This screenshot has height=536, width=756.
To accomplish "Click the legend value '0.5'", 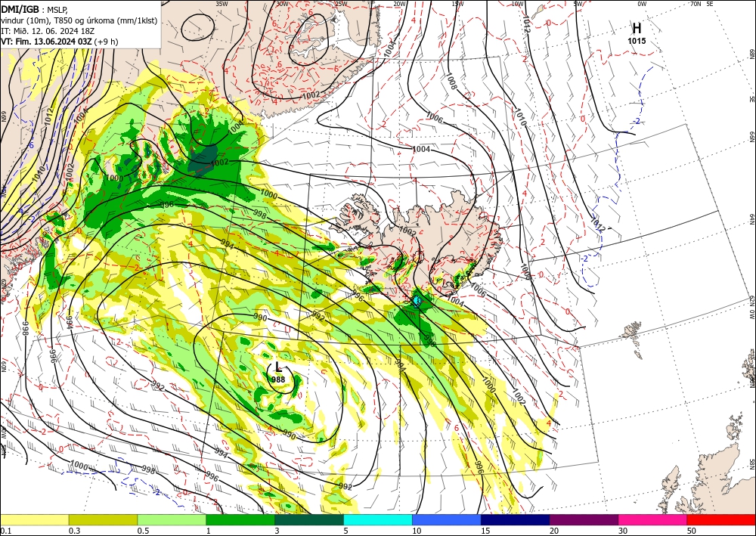I will [x=143, y=531].
